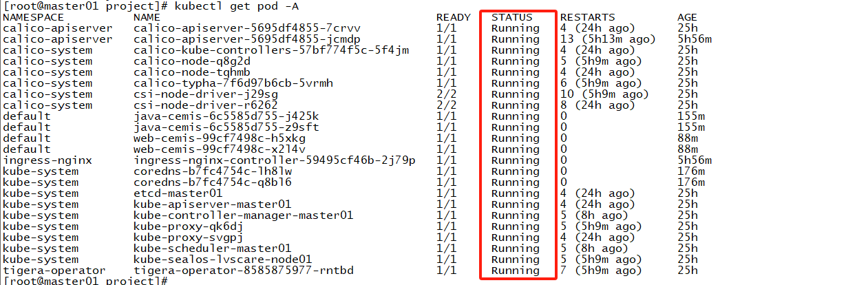Select pod name calico-node-tqhmb
This screenshot has width=868, height=285.
[192, 72]
